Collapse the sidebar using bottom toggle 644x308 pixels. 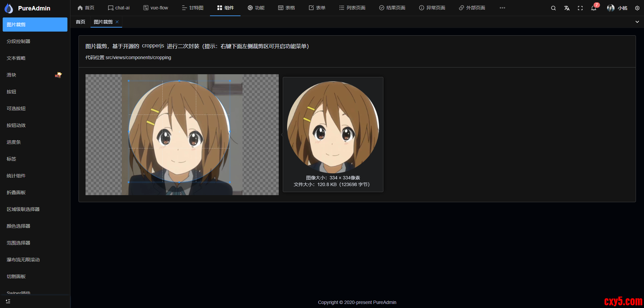coord(8,301)
